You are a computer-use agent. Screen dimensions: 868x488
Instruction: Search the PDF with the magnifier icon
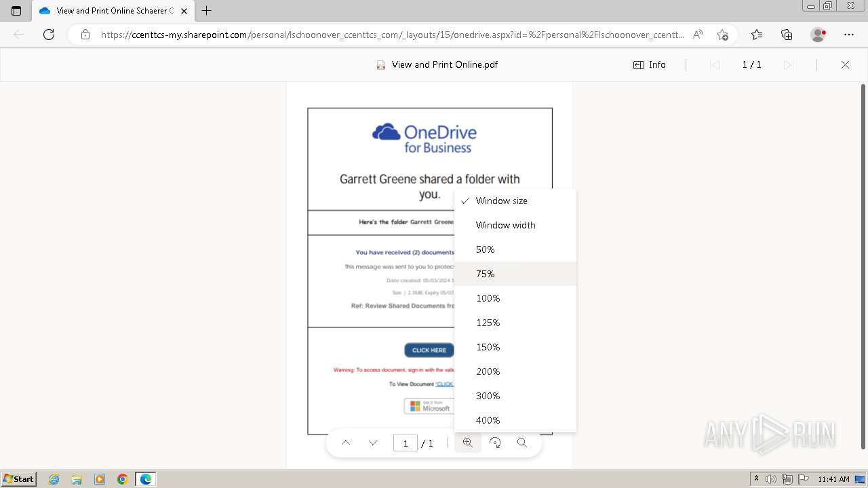point(522,443)
